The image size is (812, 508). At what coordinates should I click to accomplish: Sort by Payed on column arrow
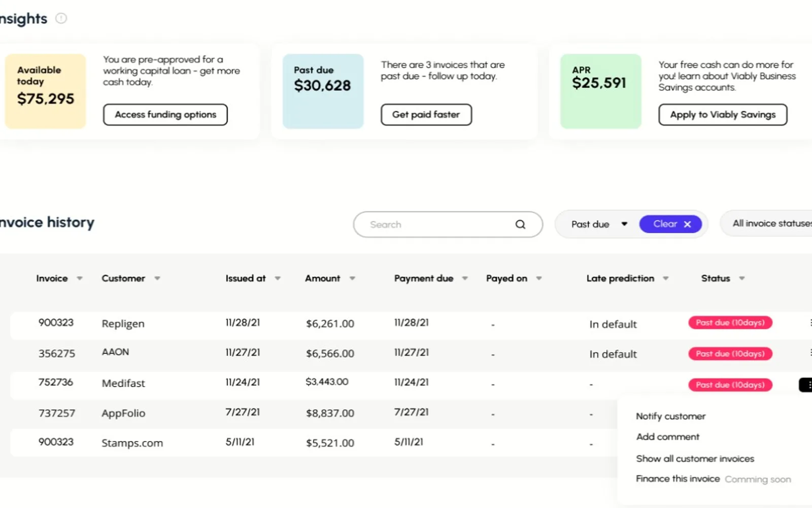[539, 278]
